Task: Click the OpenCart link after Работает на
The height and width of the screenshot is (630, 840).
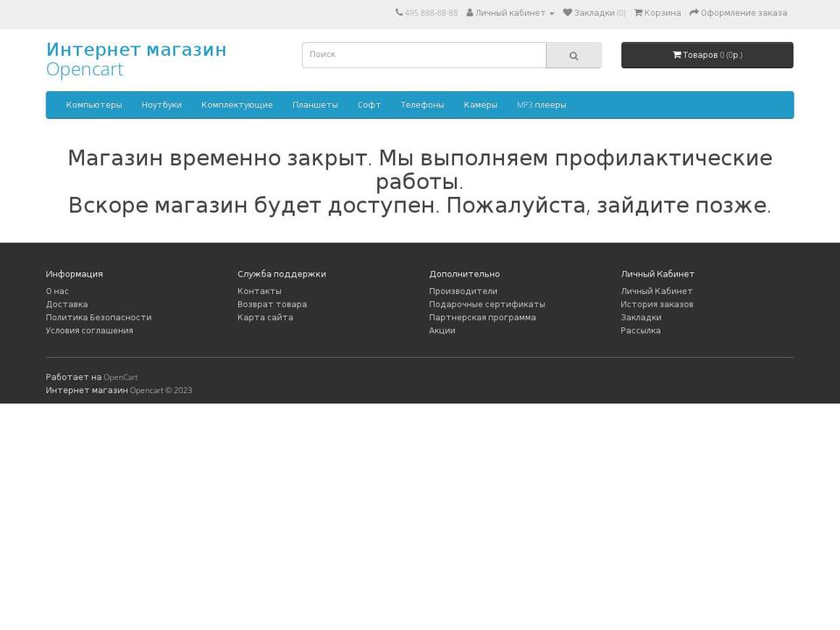Action: pyautogui.click(x=121, y=377)
